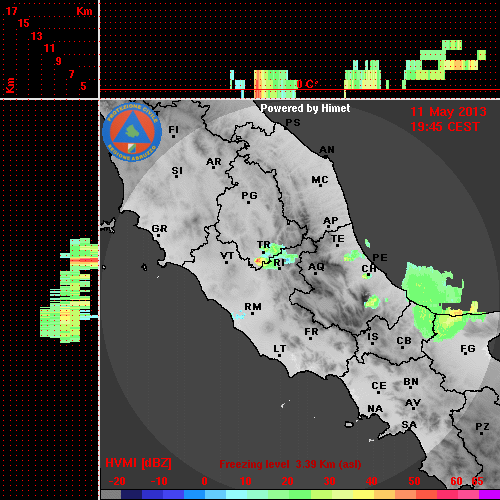Select the FI city marker
Viewport: 500px width, 500px height.
(173, 136)
